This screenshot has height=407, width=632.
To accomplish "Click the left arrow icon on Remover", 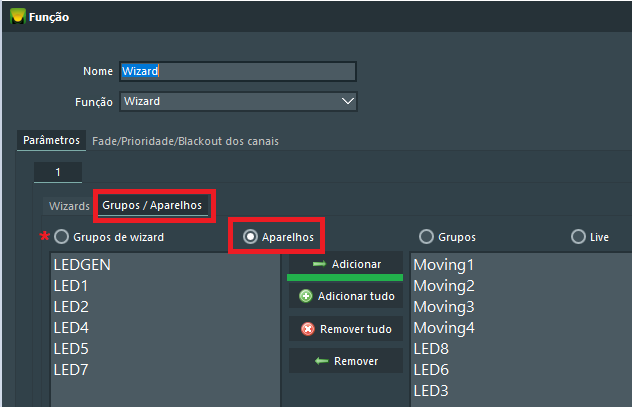I will 321,361.
